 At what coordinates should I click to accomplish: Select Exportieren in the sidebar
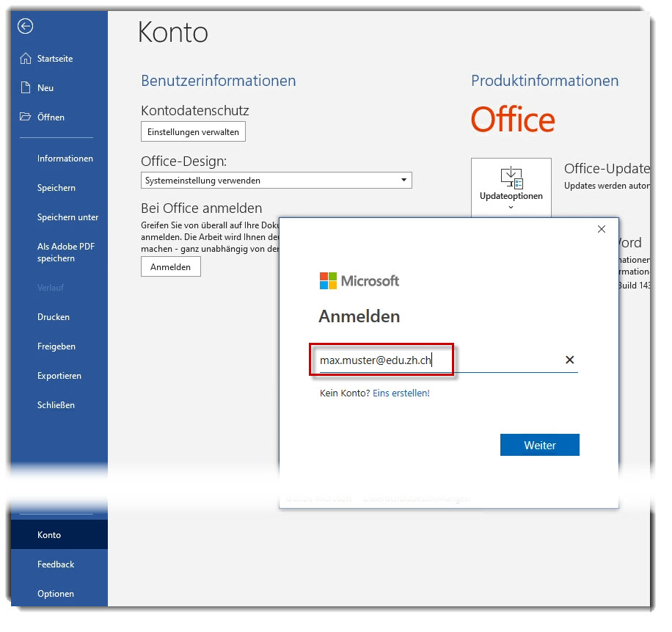coord(59,376)
